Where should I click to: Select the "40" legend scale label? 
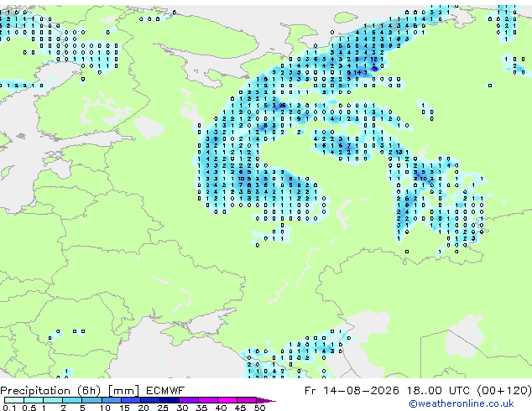(x=222, y=408)
